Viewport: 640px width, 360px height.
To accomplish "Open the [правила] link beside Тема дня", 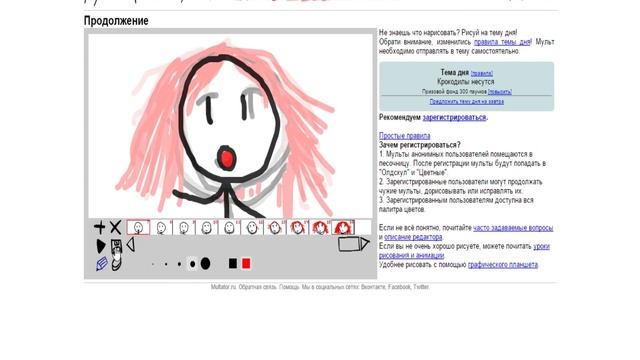I will 482,73.
